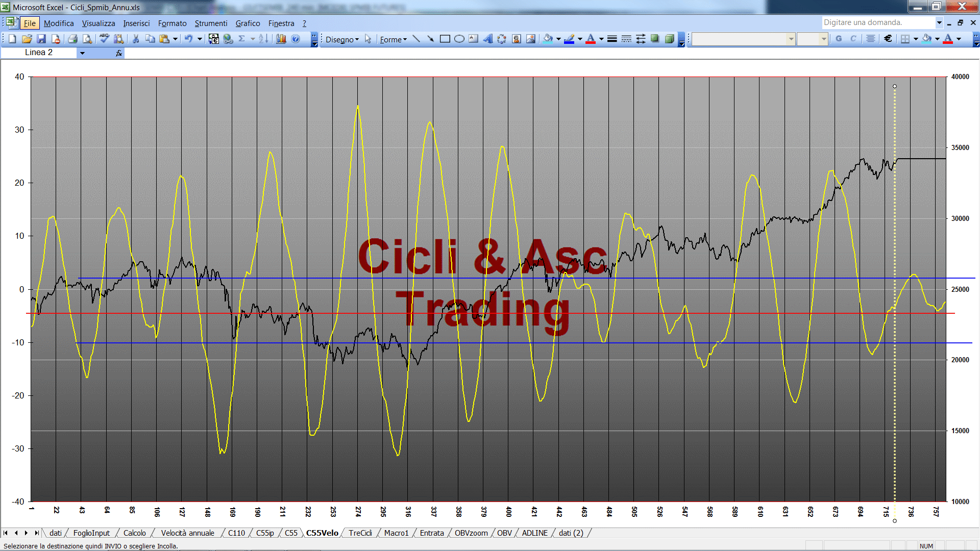
Task: Select the Oval drawing tool
Action: (459, 39)
